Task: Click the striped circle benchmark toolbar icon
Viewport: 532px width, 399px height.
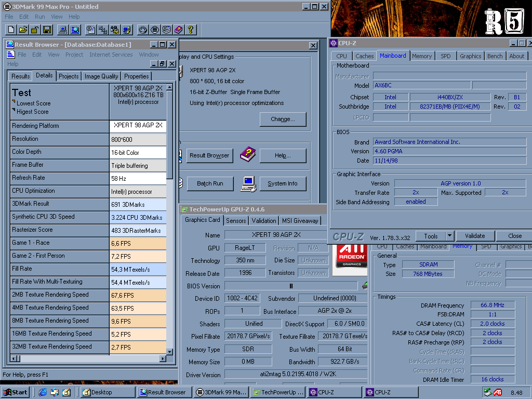Action: [155, 30]
